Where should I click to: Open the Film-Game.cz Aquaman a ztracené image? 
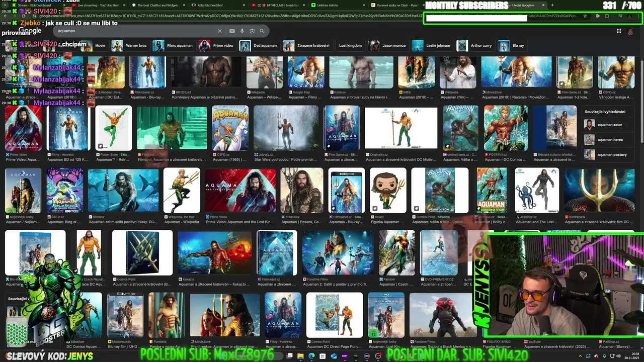tap(342, 128)
